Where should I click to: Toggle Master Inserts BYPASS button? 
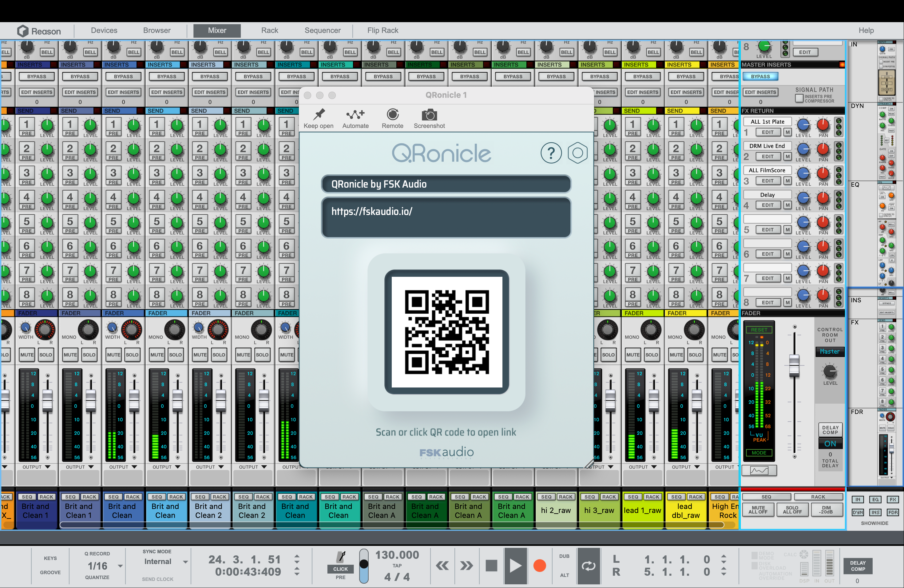click(x=760, y=76)
